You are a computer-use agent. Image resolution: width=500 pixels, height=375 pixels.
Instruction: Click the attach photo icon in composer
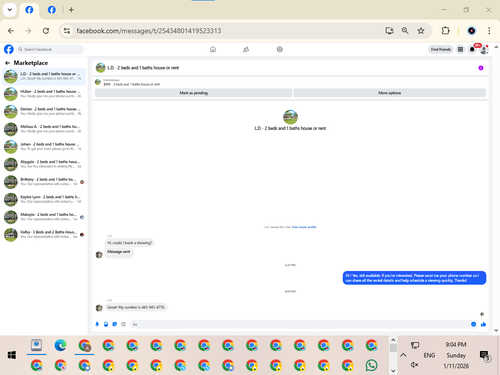click(106, 324)
